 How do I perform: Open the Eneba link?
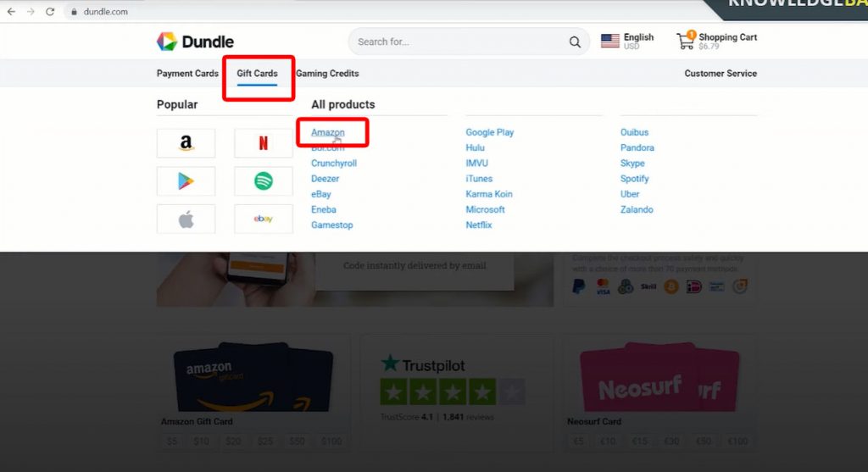[323, 209]
